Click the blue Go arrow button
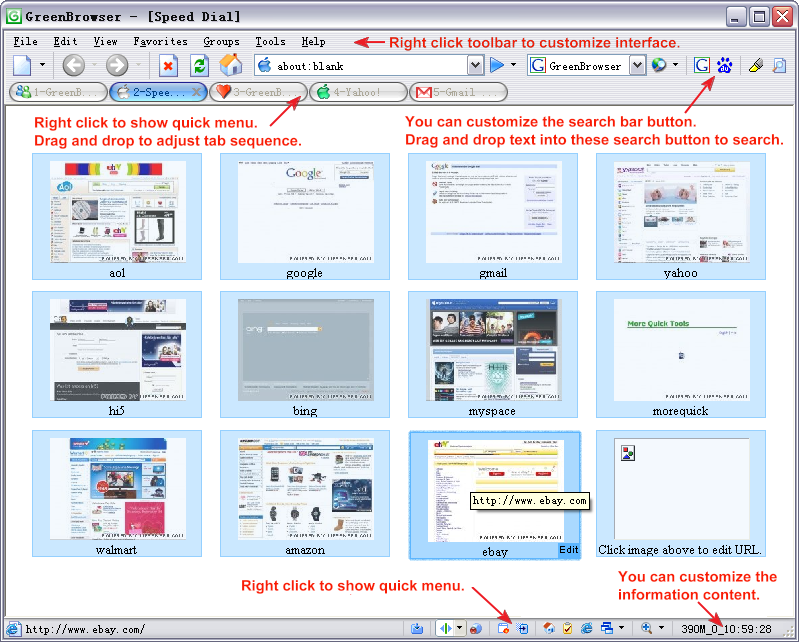799x642 pixels. (497, 66)
